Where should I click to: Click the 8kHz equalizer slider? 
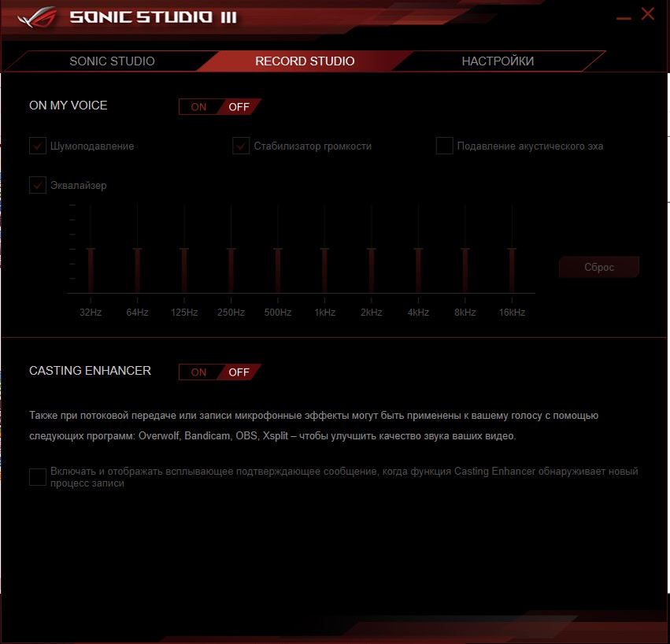pos(465,249)
